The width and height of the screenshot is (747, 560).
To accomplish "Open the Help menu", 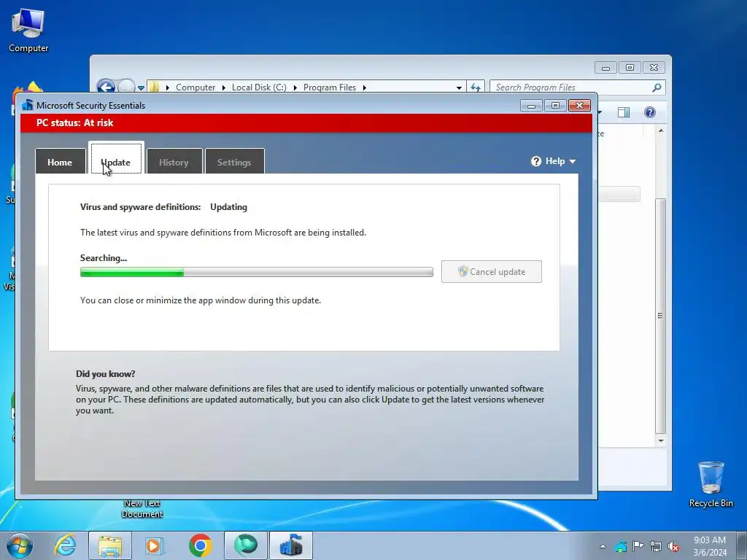I will click(553, 161).
